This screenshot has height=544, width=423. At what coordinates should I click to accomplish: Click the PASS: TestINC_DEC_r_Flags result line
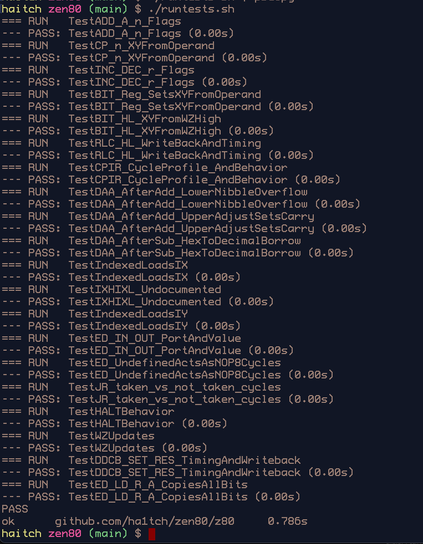[x=124, y=82]
